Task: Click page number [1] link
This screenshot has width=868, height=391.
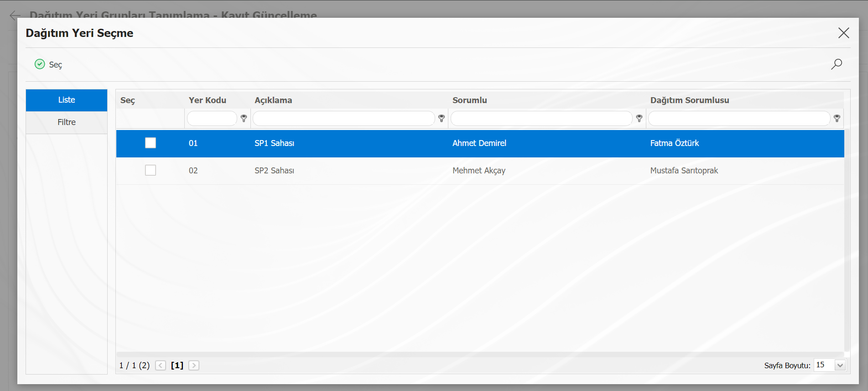Action: point(177,365)
